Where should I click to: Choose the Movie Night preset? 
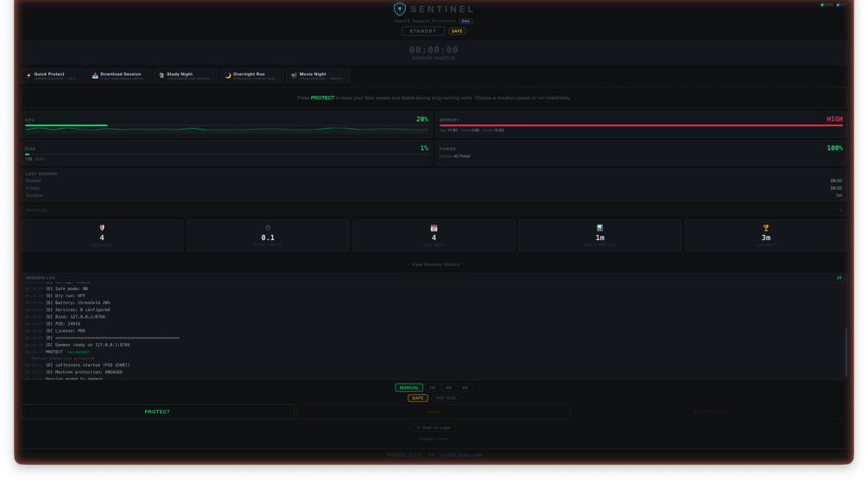point(319,76)
